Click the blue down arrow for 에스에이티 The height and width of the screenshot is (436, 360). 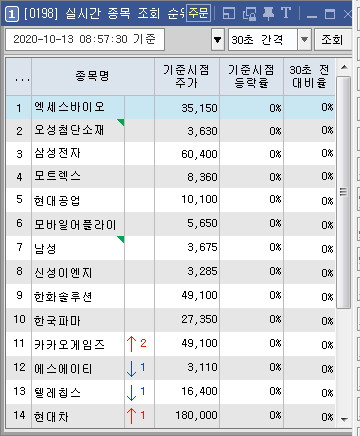point(132,368)
